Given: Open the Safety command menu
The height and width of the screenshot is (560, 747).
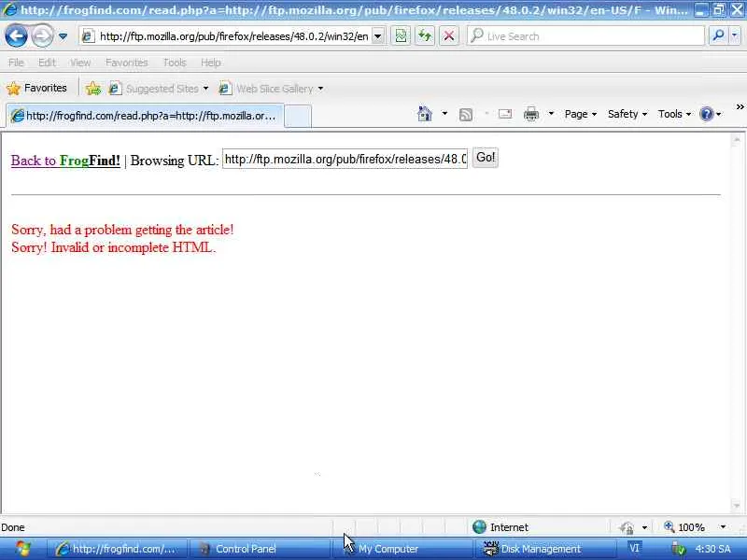Looking at the screenshot, I should click(x=627, y=114).
